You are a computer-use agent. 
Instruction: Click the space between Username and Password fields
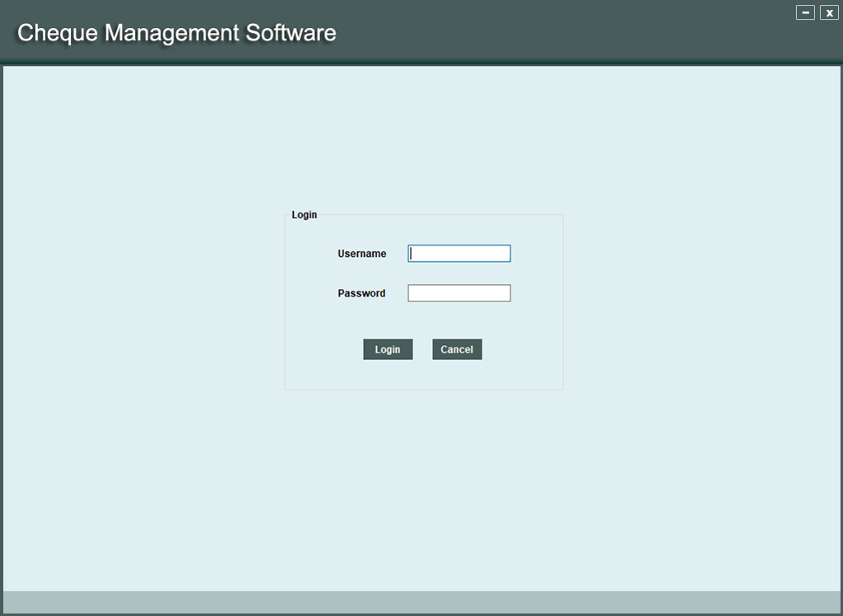click(459, 273)
